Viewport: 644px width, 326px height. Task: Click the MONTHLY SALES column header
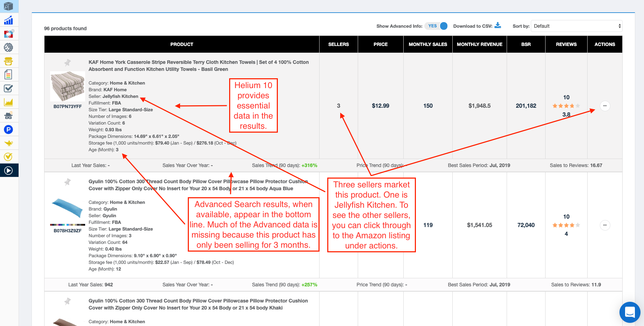point(428,44)
